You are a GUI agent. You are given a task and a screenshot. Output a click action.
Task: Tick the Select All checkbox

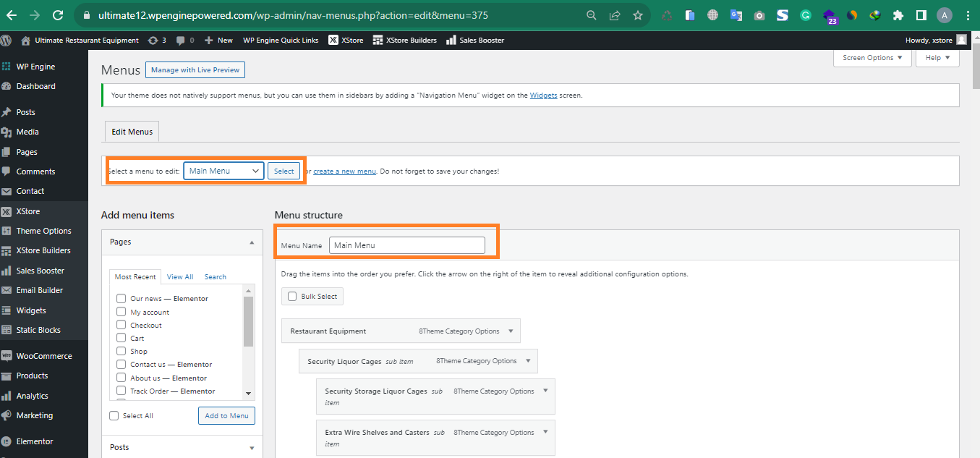coord(114,415)
